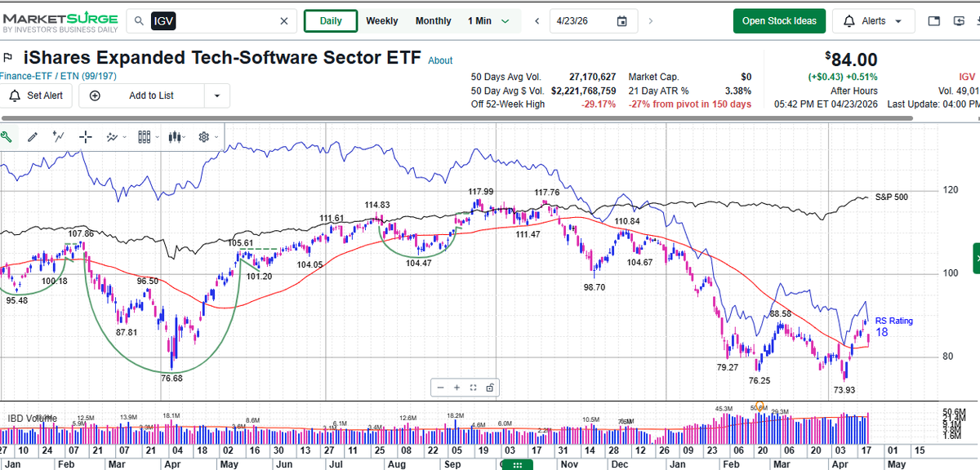Click Open Stock Ideas button
Image resolution: width=980 pixels, height=470 pixels.
click(779, 21)
